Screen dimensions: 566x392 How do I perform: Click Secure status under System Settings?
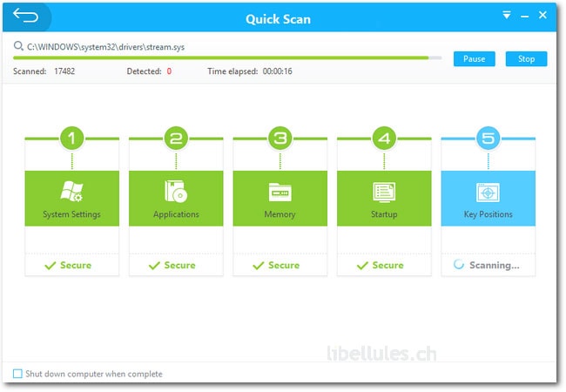(x=68, y=266)
